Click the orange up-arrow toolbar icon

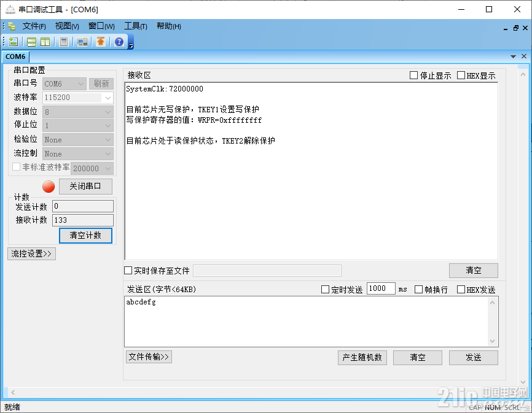(x=101, y=42)
